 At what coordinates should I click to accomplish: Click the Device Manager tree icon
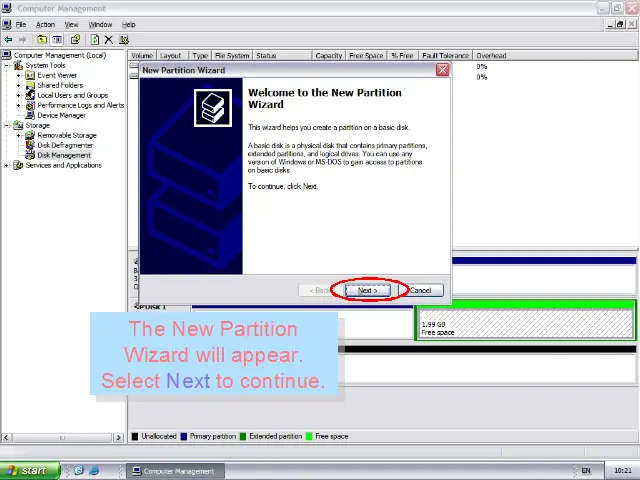click(x=30, y=115)
